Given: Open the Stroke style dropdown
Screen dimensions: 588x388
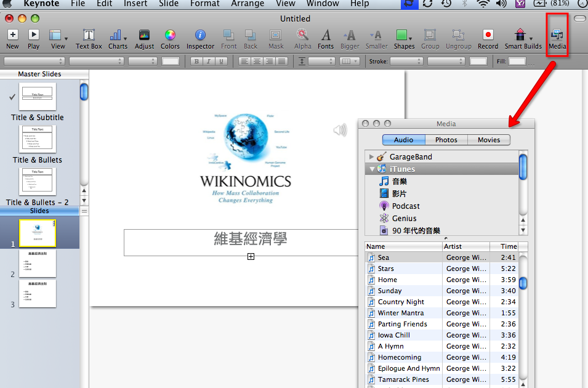Looking at the screenshot, I should (x=406, y=61).
